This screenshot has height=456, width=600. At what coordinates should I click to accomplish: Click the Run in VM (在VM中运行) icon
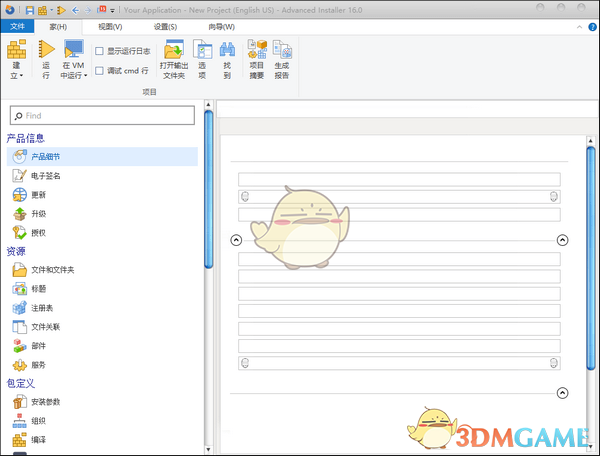(73, 49)
